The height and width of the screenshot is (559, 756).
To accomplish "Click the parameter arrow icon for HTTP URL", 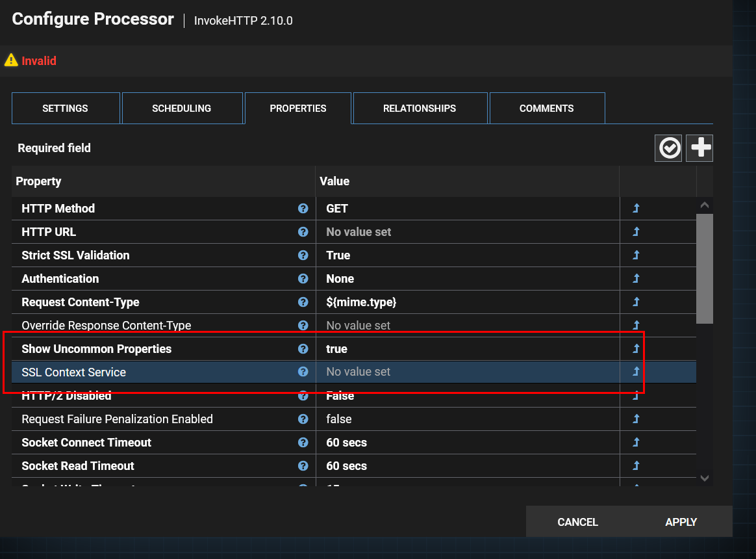I will coord(636,231).
